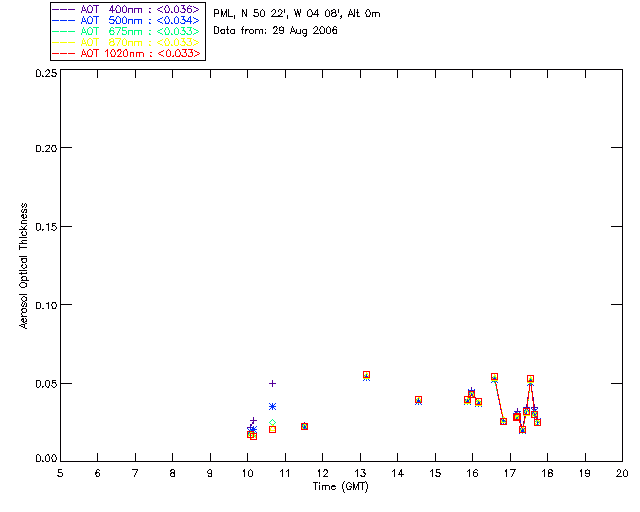Click the 'Time (GMT)' axis label
The image size is (640, 512).
coord(341,487)
